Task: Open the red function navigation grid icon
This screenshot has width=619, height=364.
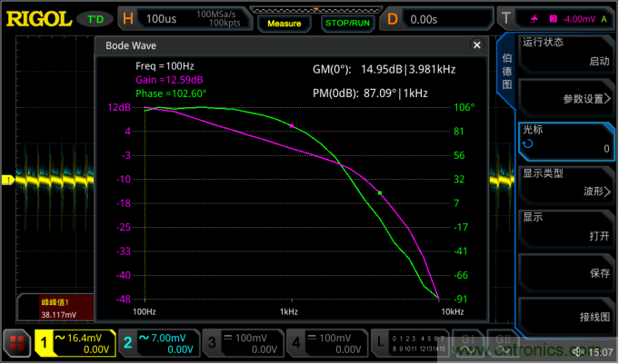Action: (15, 344)
